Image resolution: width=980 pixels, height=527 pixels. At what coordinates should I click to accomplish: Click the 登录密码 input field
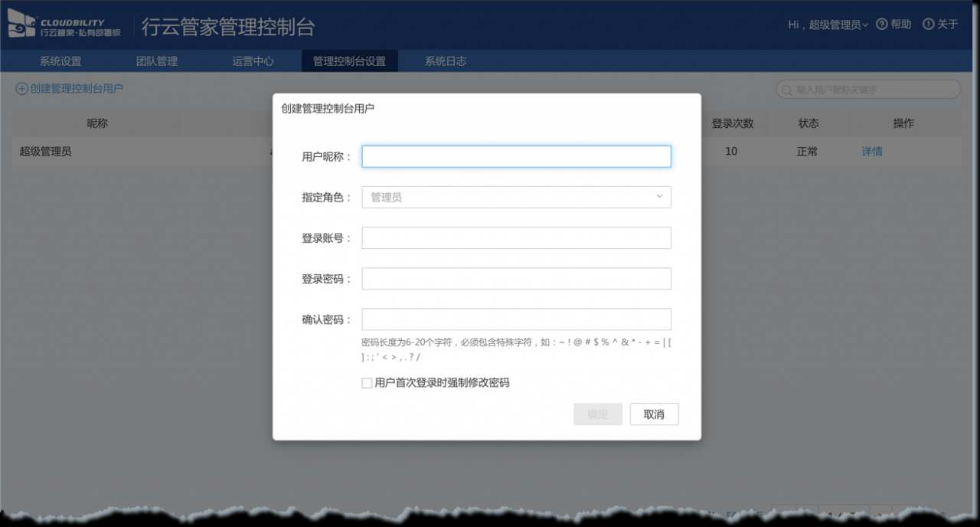tap(516, 279)
